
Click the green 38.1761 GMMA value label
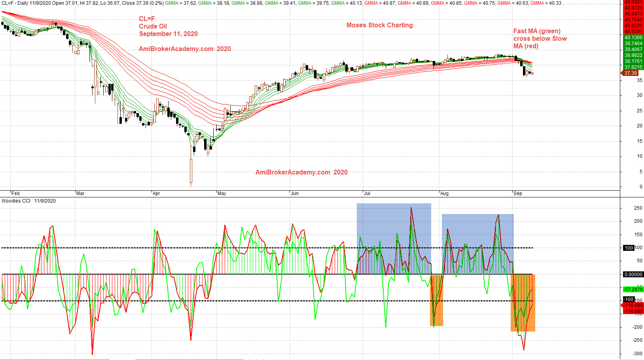[633, 61]
